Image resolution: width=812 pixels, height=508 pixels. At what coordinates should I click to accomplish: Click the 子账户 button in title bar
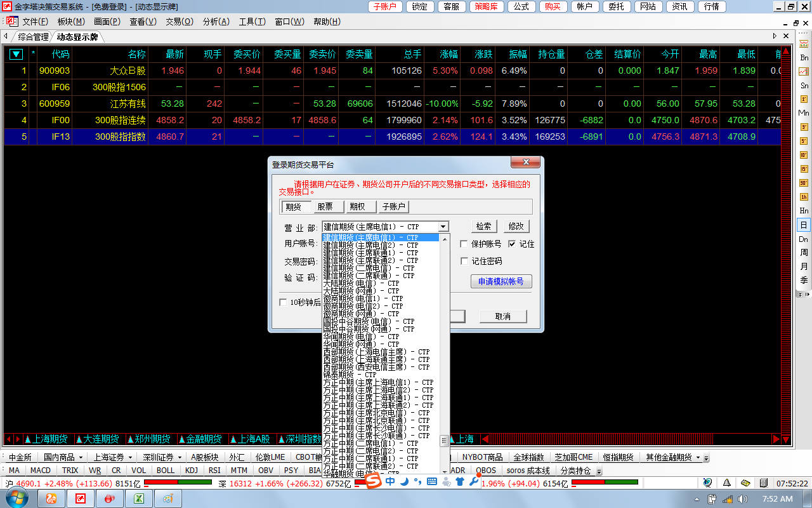pos(384,6)
